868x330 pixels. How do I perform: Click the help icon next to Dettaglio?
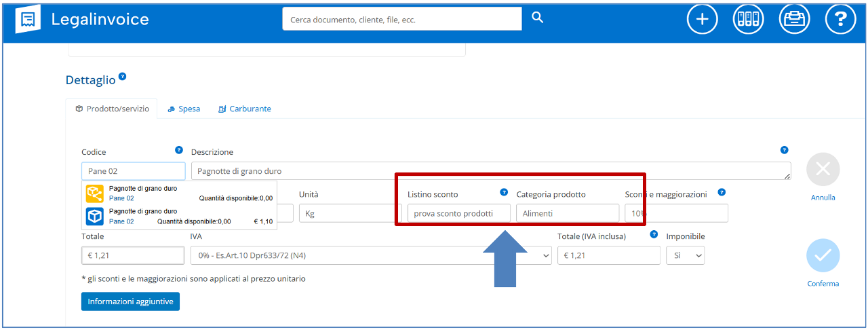[122, 77]
